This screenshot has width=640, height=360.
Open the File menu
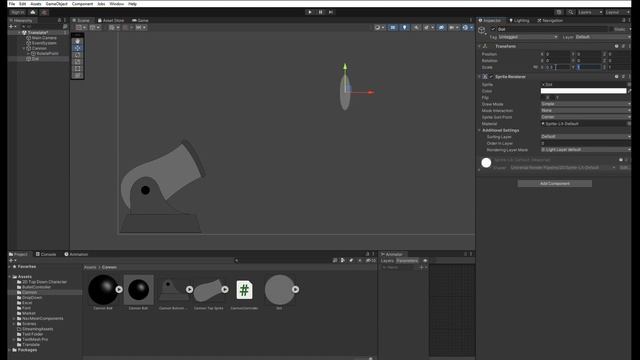(12, 4)
